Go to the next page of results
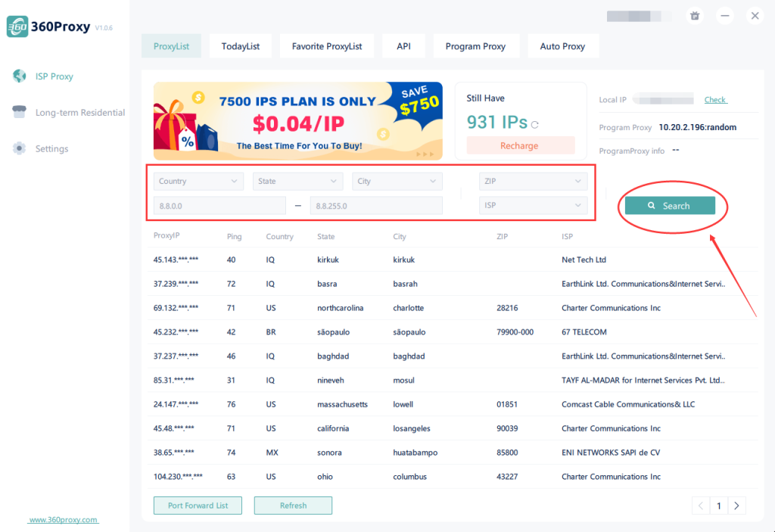Image resolution: width=775 pixels, height=532 pixels. coord(736,506)
